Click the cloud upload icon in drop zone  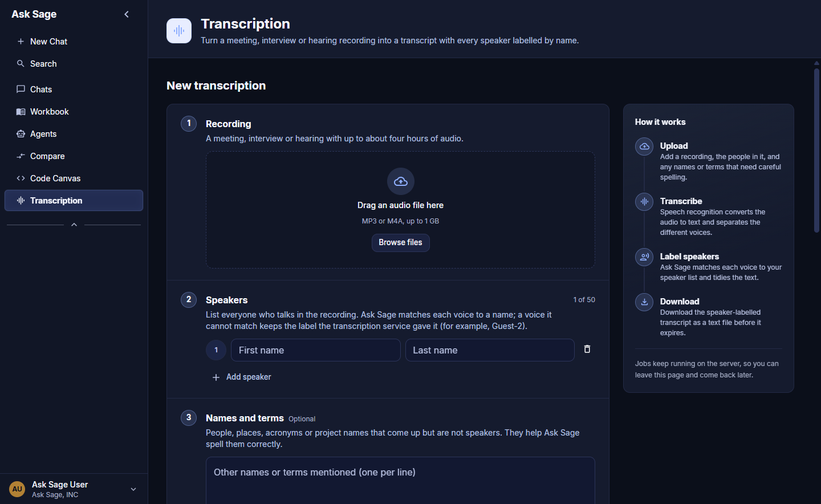click(401, 181)
